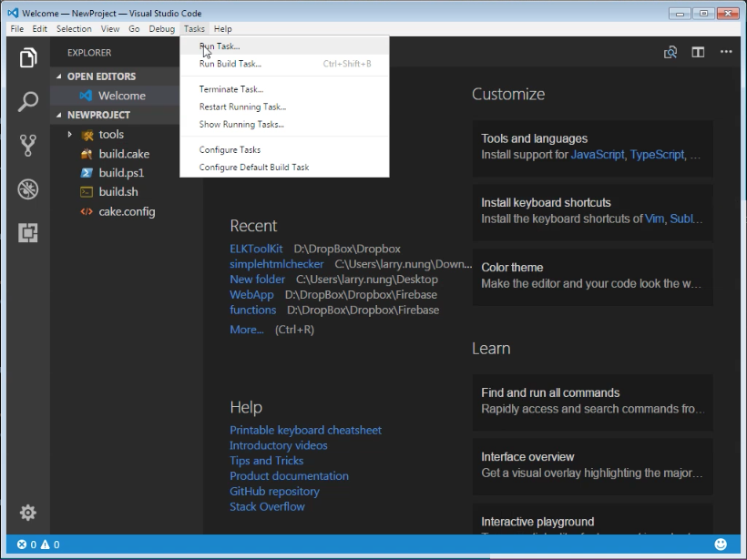Open the build.cake file

click(x=124, y=154)
